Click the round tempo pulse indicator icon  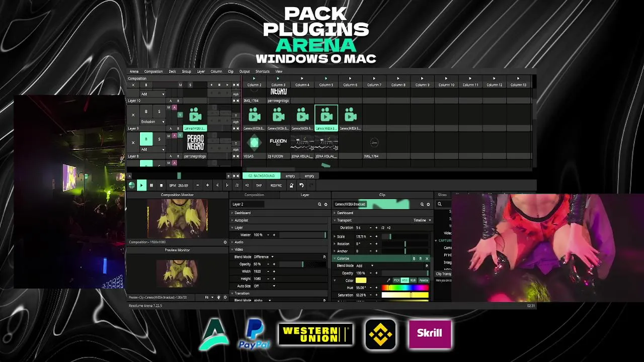tap(132, 186)
